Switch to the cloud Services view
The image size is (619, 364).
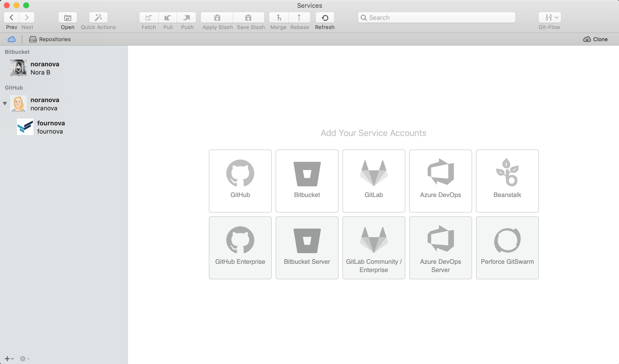[x=11, y=39]
